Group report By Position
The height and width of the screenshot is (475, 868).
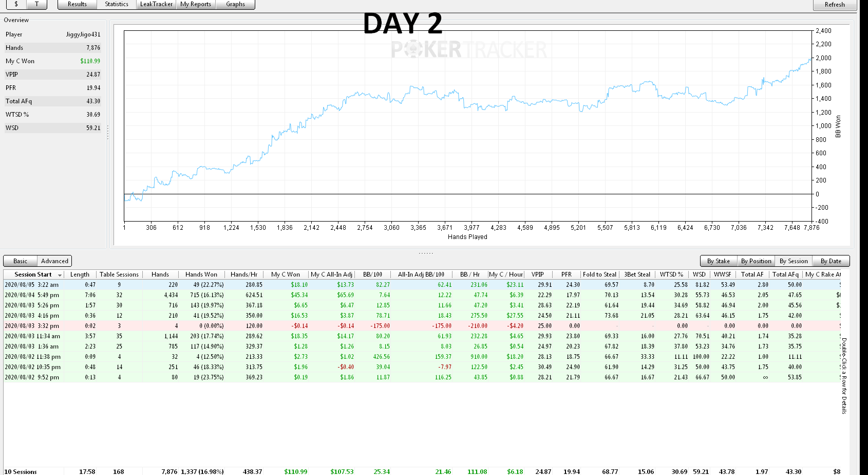point(756,261)
